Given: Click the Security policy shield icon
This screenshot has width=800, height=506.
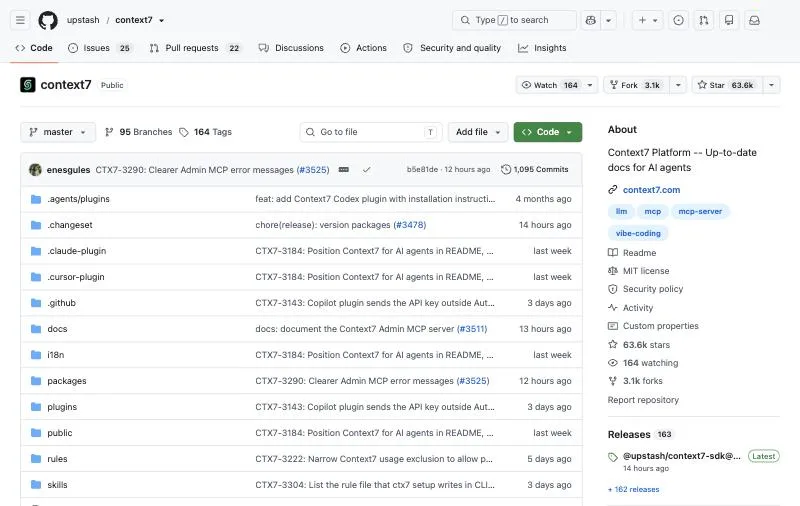Looking at the screenshot, I should point(613,289).
